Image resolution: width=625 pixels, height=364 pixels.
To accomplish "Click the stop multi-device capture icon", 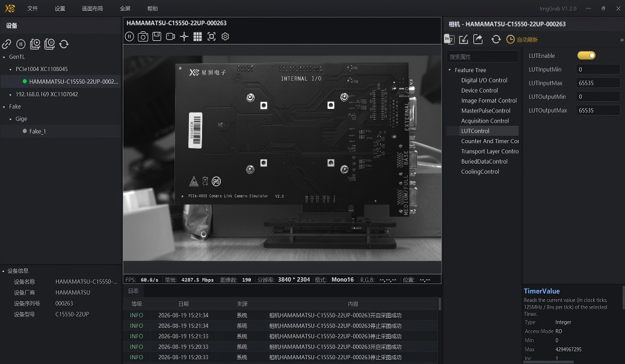I will click(x=49, y=44).
